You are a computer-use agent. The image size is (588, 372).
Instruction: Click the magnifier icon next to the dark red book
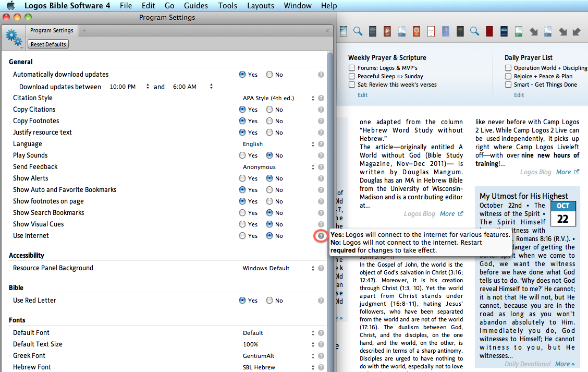pos(474,31)
